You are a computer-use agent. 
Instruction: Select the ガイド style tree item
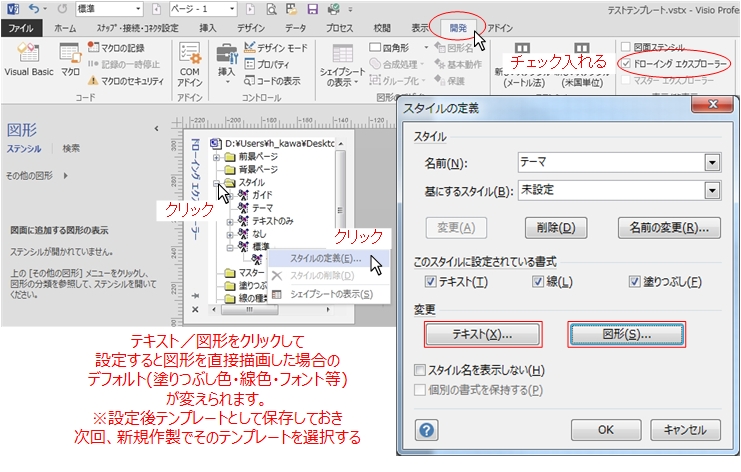point(262,195)
